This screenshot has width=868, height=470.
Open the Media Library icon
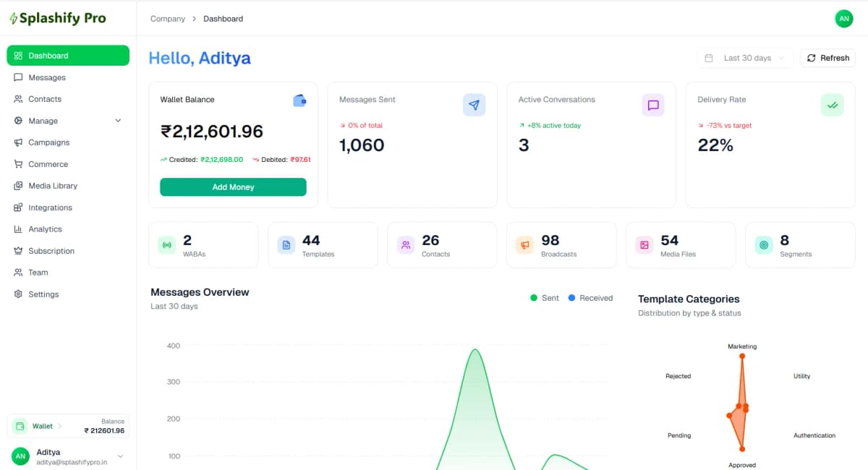click(17, 186)
